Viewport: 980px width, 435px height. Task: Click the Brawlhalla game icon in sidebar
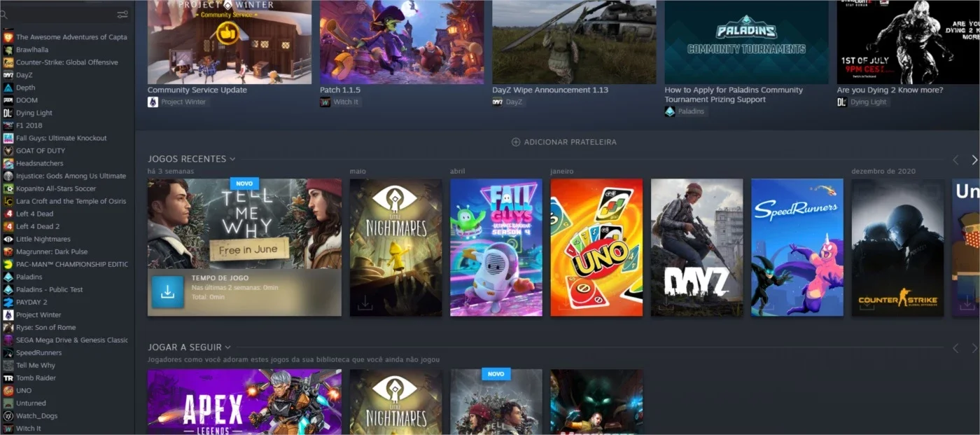pos(8,50)
